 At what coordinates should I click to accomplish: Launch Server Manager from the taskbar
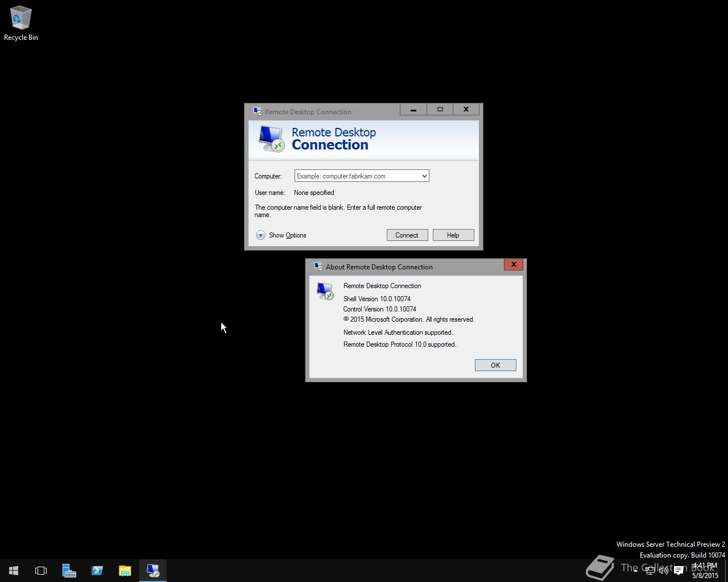[x=69, y=570]
